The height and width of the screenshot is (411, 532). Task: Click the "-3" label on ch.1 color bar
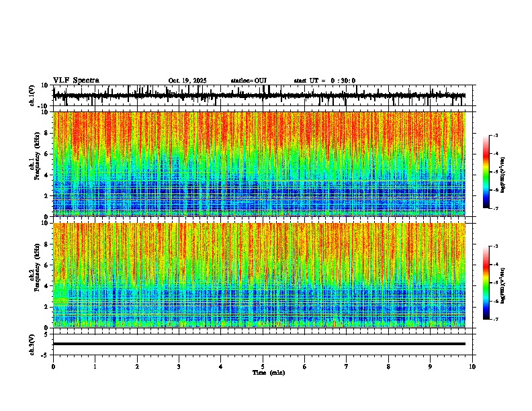(x=496, y=135)
